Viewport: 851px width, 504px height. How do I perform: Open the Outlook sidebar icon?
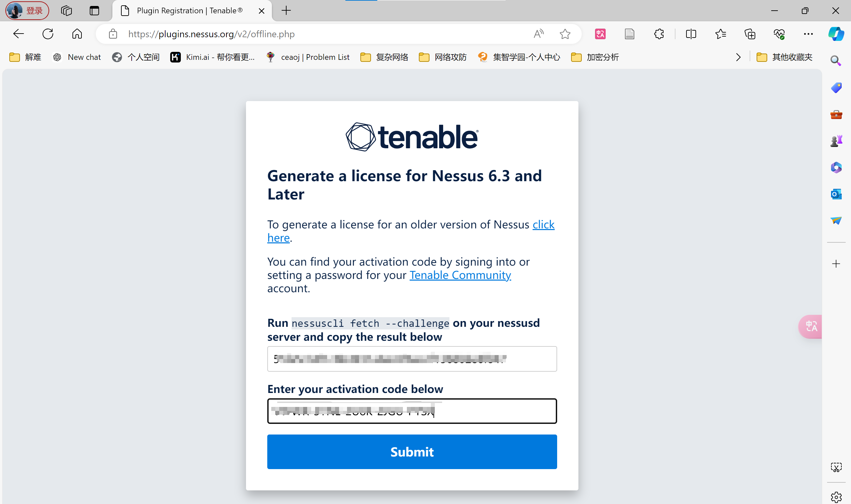click(x=836, y=194)
